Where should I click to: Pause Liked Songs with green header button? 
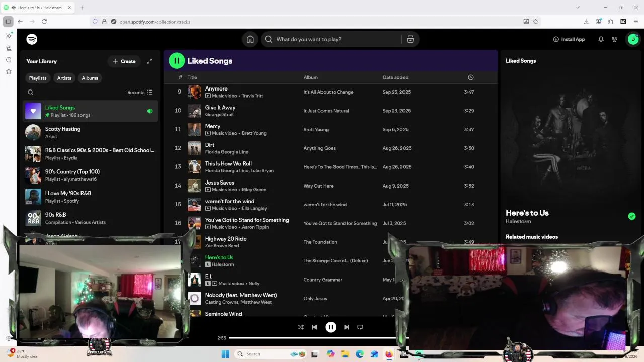(177, 61)
